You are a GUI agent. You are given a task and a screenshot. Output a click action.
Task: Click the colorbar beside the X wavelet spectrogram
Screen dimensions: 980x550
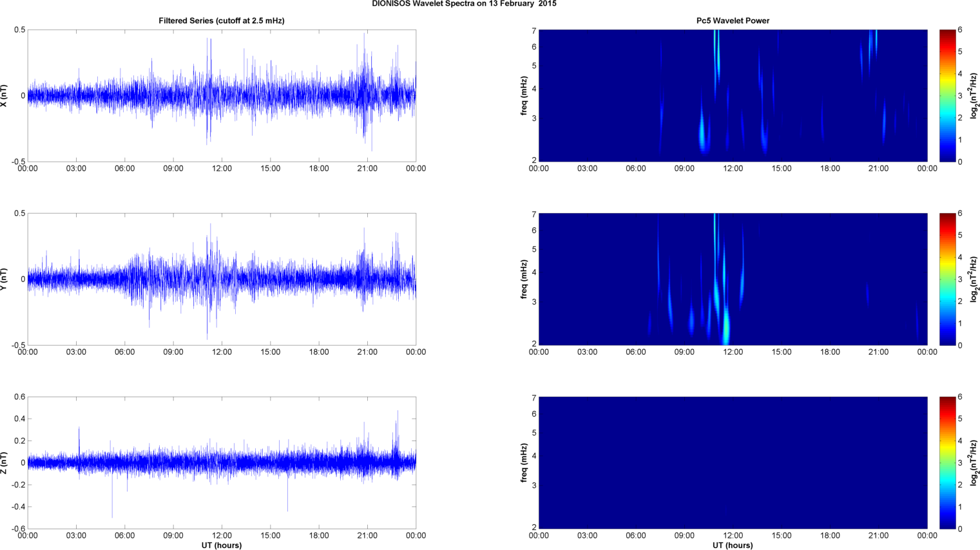tap(947, 96)
